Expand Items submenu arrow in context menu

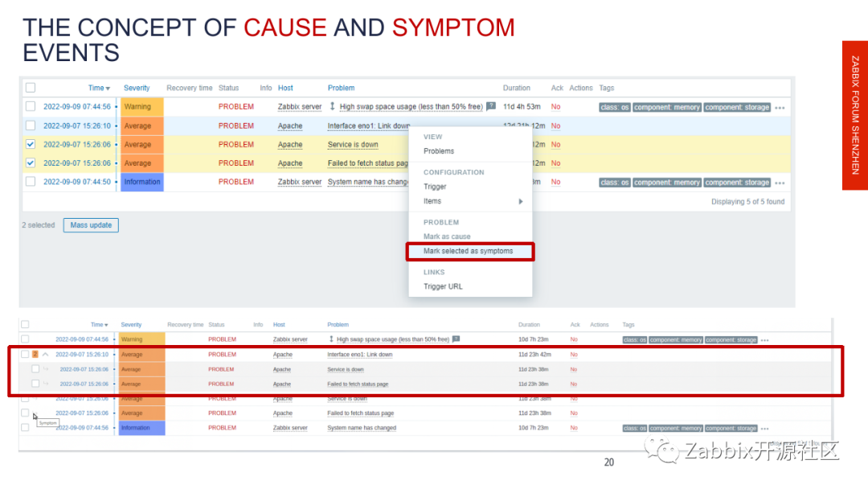coord(520,202)
